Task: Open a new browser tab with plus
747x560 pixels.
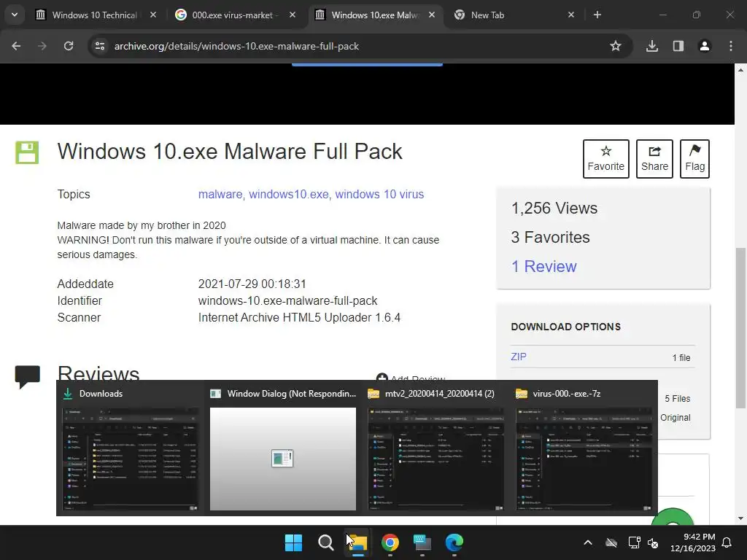Action: [x=597, y=15]
